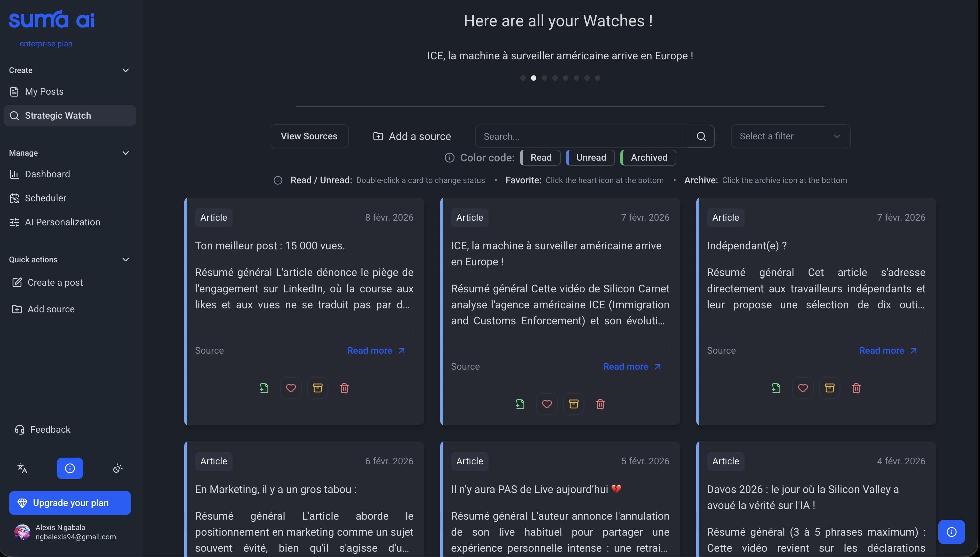
Task: Click the View Sources button
Action: (309, 136)
